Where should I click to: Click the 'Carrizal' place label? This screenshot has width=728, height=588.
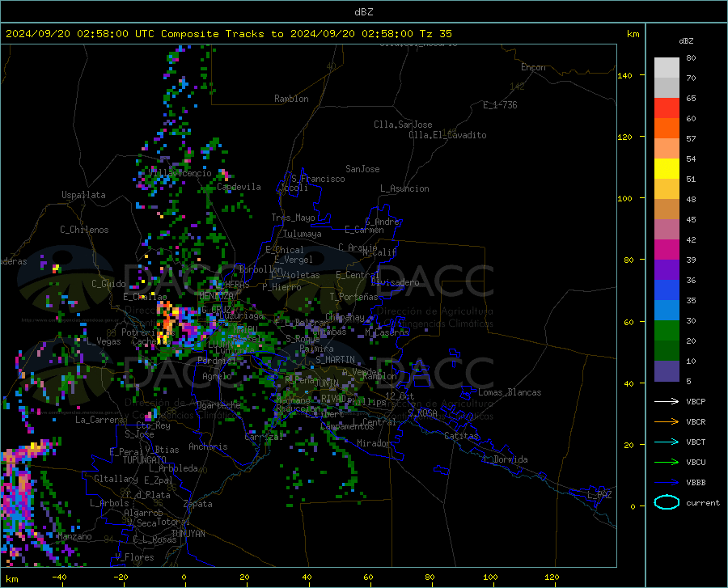(x=264, y=437)
